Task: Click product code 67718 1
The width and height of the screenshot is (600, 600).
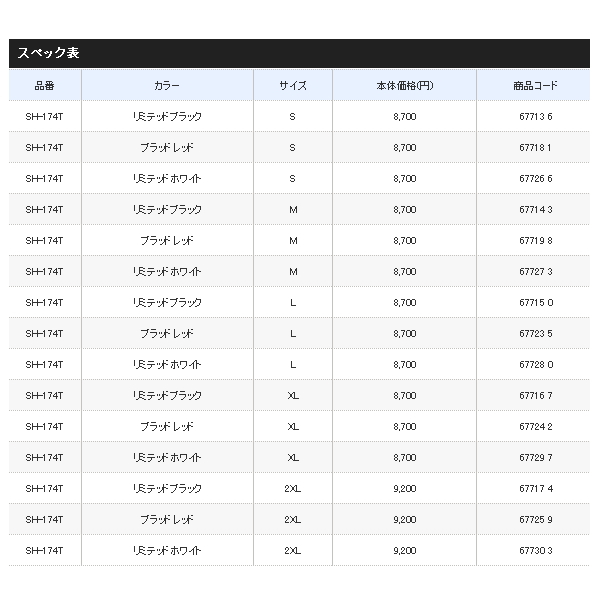Action: 535,148
